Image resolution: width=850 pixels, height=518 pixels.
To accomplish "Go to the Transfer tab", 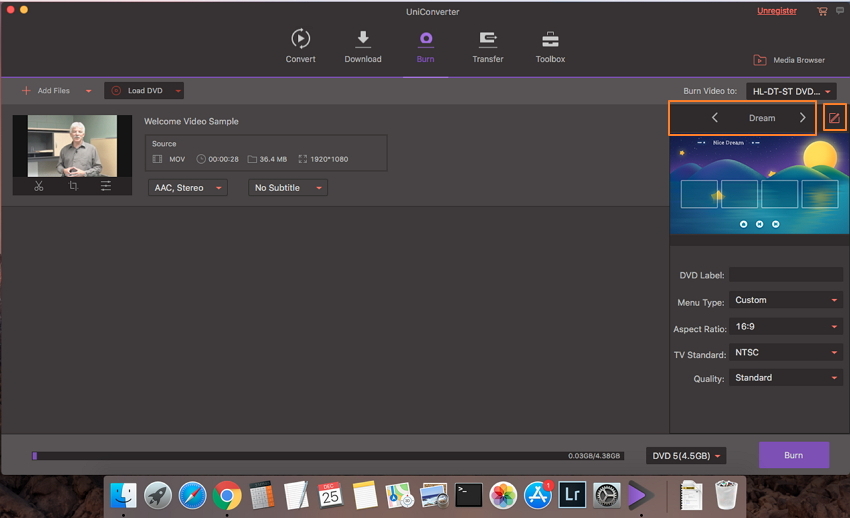I will [487, 47].
